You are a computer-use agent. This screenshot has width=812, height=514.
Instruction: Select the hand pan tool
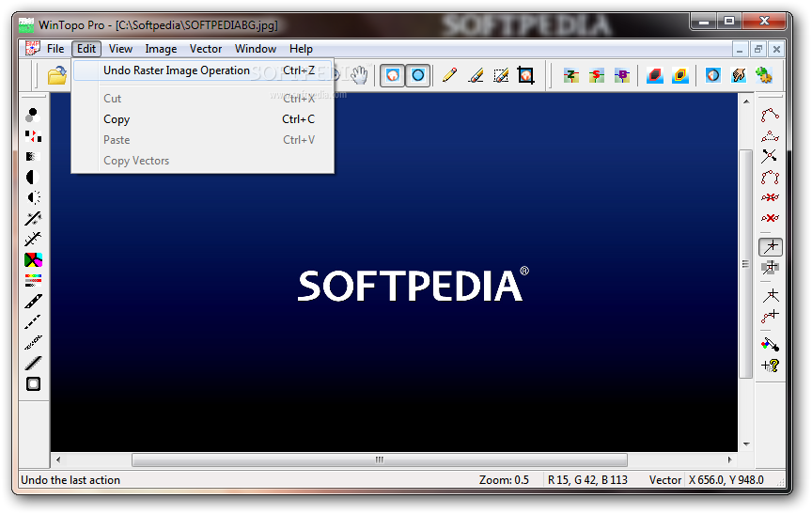(x=359, y=75)
